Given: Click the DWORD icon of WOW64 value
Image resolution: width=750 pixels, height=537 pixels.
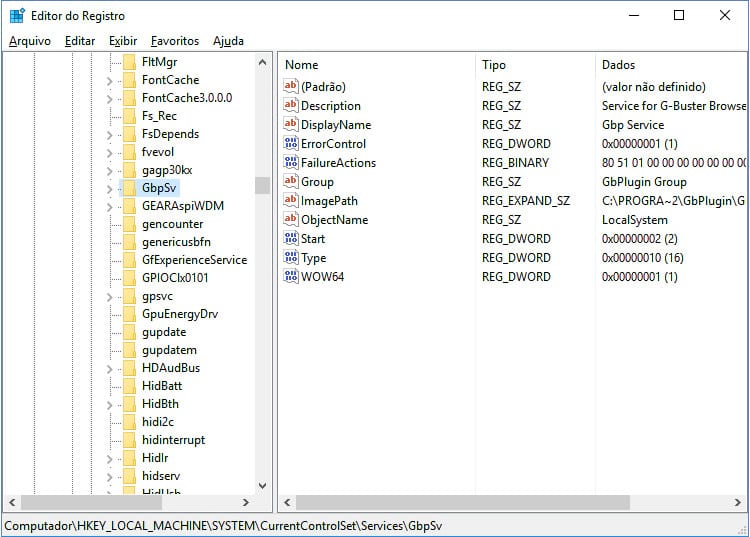Looking at the screenshot, I should (290, 276).
